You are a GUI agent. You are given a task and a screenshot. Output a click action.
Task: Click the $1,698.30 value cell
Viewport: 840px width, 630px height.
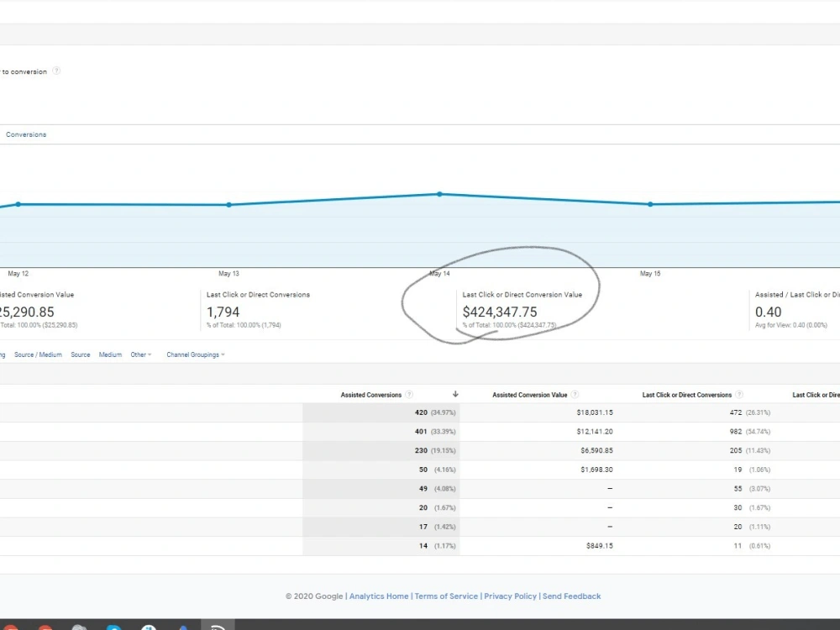click(x=596, y=470)
